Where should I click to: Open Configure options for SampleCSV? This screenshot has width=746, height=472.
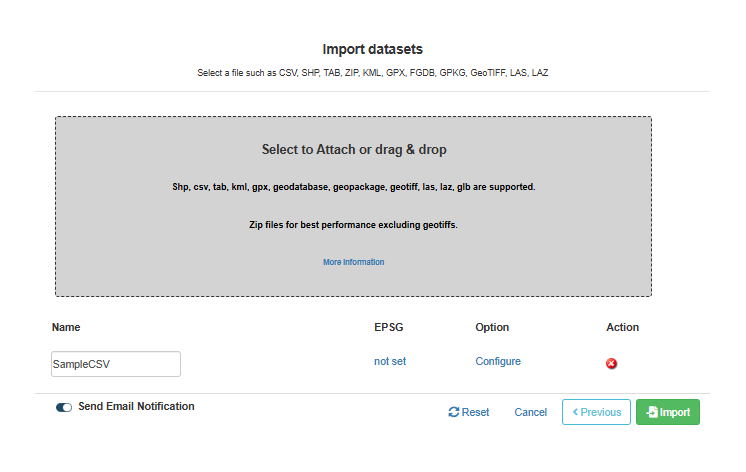(498, 361)
